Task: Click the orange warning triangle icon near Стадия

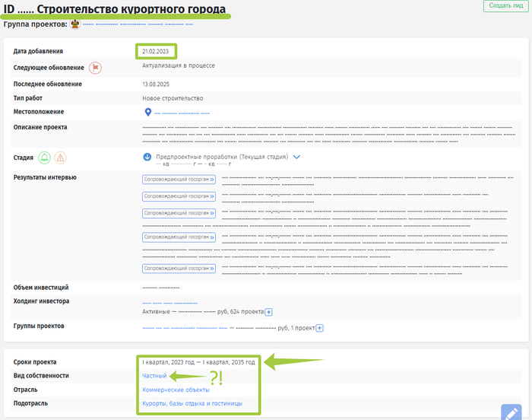Action: point(60,157)
